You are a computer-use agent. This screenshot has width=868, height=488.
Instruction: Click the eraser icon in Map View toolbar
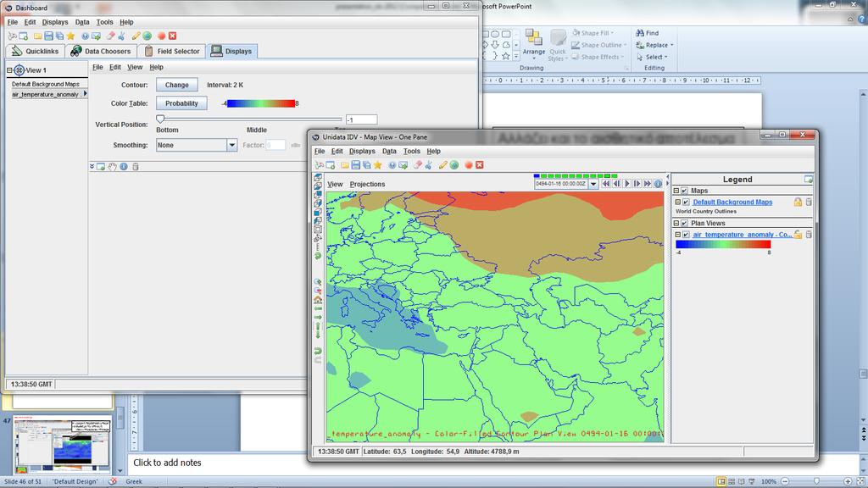(418, 165)
